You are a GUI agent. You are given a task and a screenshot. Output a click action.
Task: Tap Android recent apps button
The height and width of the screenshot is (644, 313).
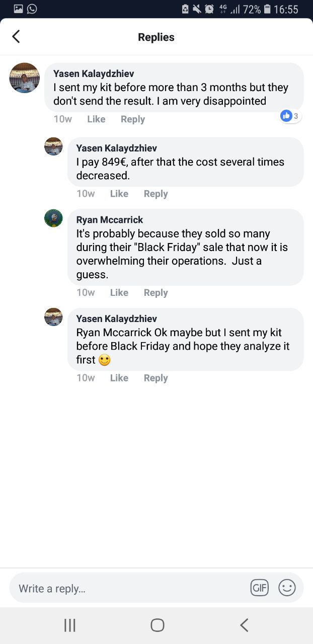click(x=70, y=625)
